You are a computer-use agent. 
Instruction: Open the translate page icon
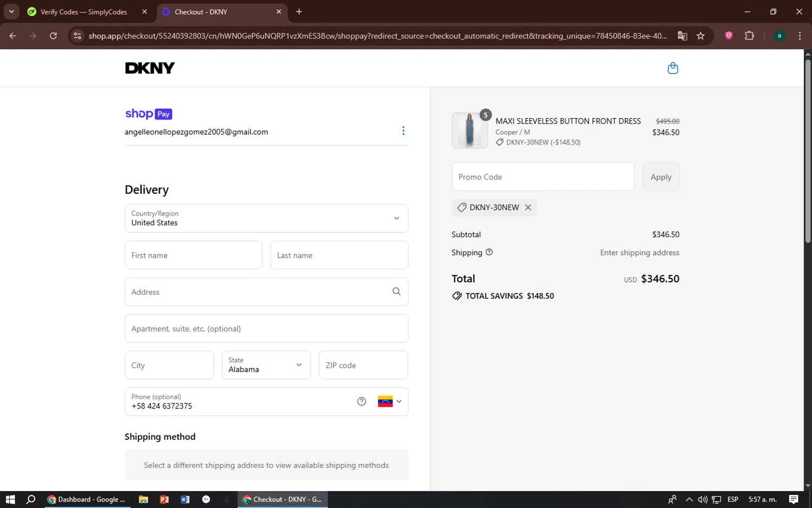pos(683,36)
